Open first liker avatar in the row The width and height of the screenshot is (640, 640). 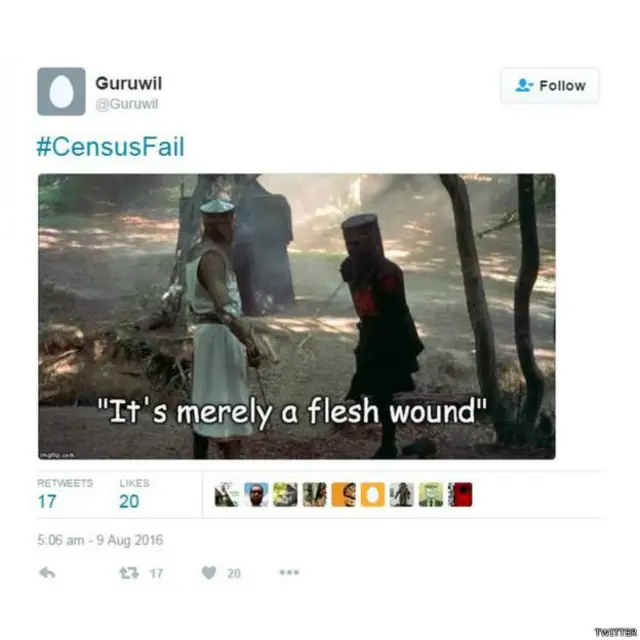[x=227, y=494]
